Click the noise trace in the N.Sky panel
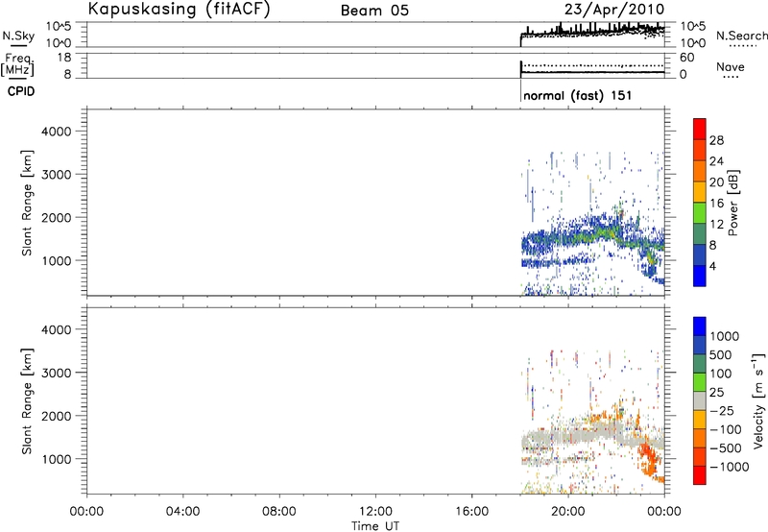Image resolution: width=768 pixels, height=532 pixels. coord(592,33)
